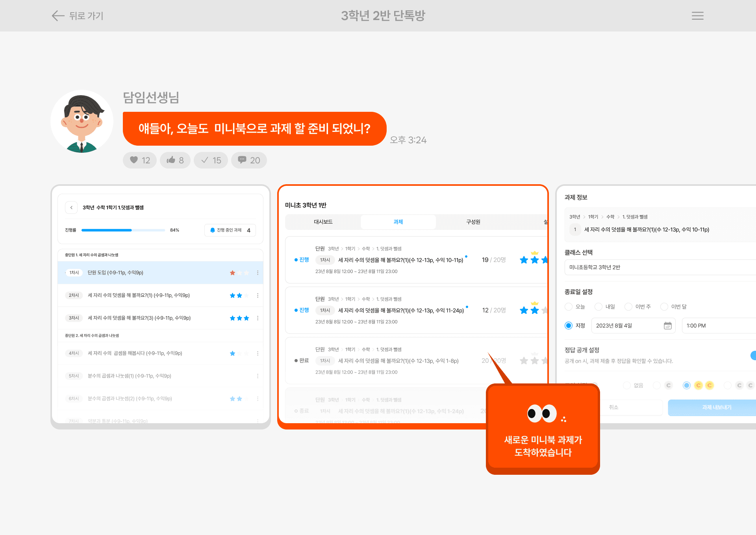The height and width of the screenshot is (535, 756).
Task: Click the 진행 status on 10-11p assignment
Action: (x=302, y=260)
